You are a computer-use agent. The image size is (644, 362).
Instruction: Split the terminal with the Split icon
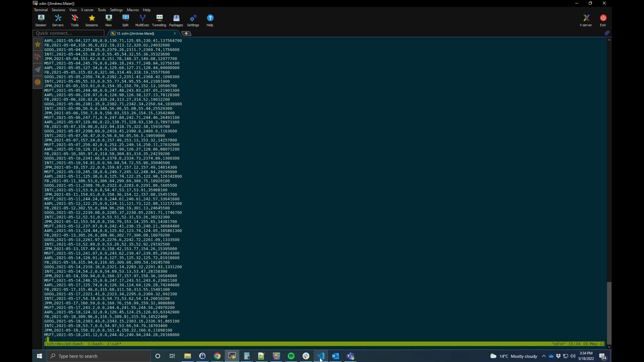125,20
